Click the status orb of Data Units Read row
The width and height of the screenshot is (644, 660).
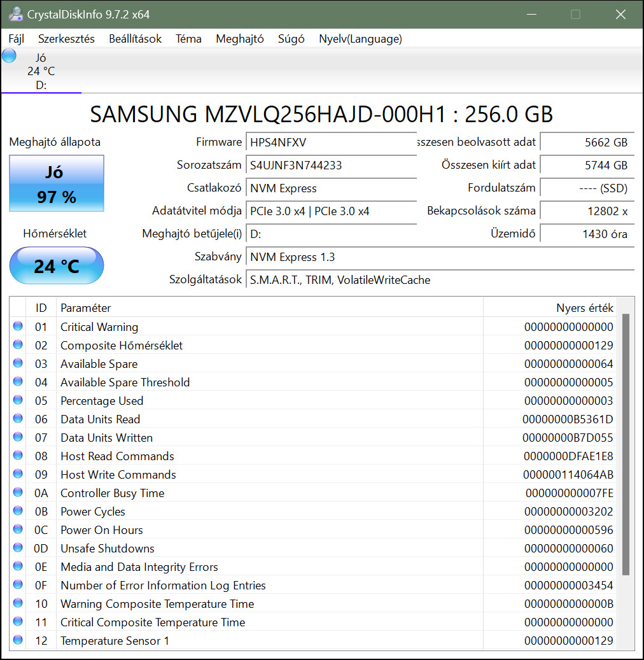click(x=18, y=418)
